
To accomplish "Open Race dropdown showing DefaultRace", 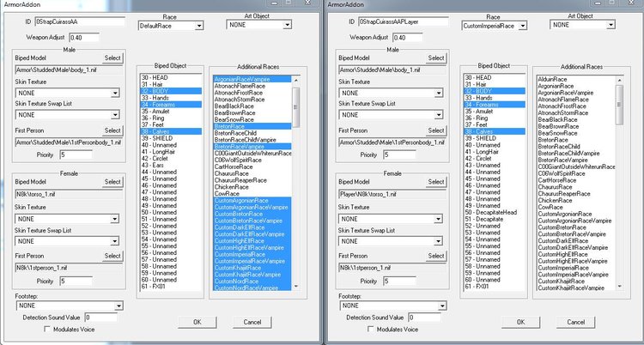I will click(171, 26).
